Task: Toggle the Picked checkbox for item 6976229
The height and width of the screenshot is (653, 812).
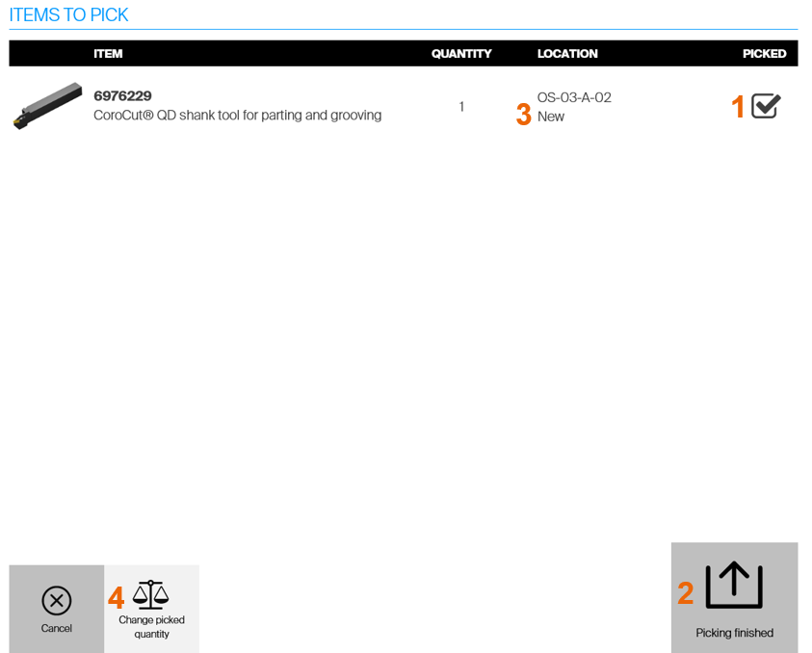Action: [766, 106]
